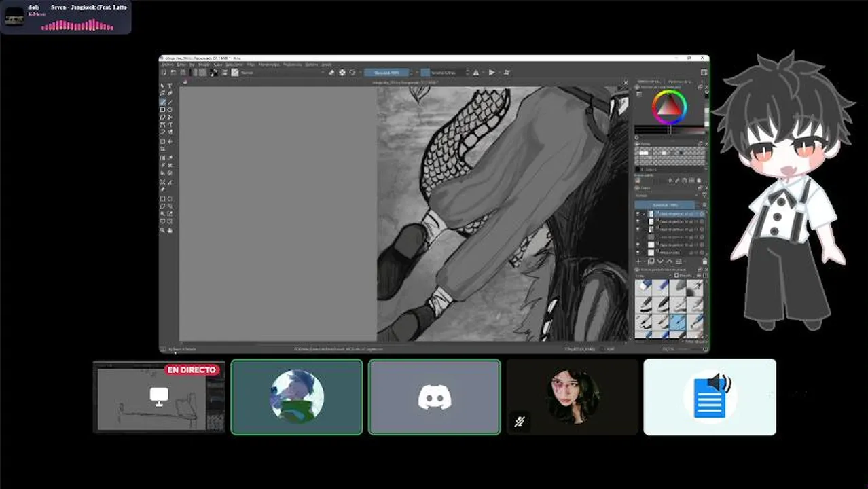Move selected layer down arrow

660,261
